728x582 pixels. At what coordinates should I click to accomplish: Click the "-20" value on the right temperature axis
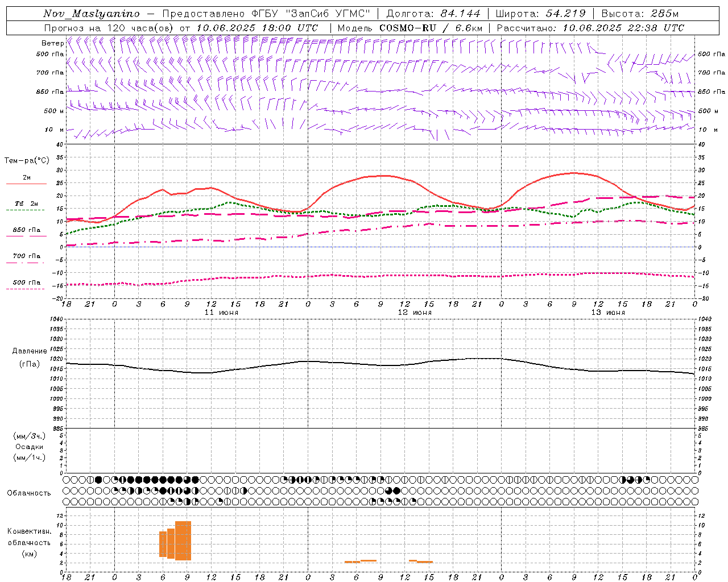702,298
